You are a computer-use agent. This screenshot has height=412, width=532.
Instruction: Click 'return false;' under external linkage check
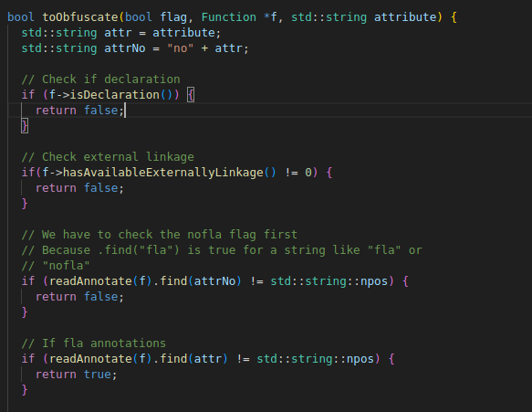pos(79,188)
